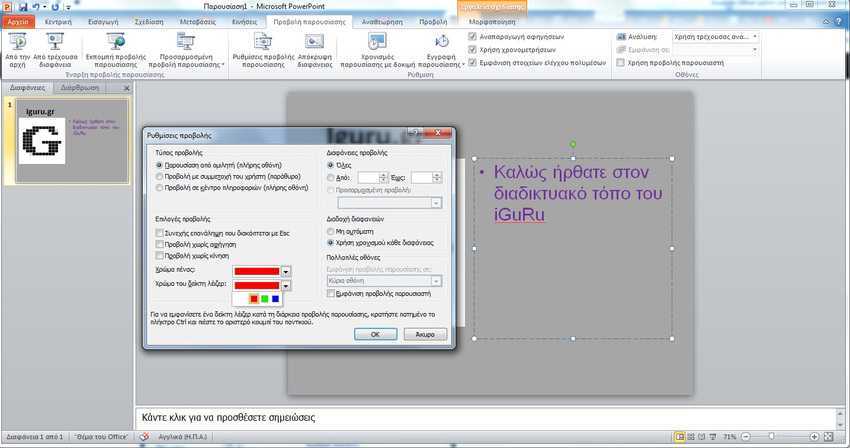The image size is (850, 448).
Task: Click Χρονισμός παρουσίασης με δοκιμή
Action: pyautogui.click(x=377, y=50)
